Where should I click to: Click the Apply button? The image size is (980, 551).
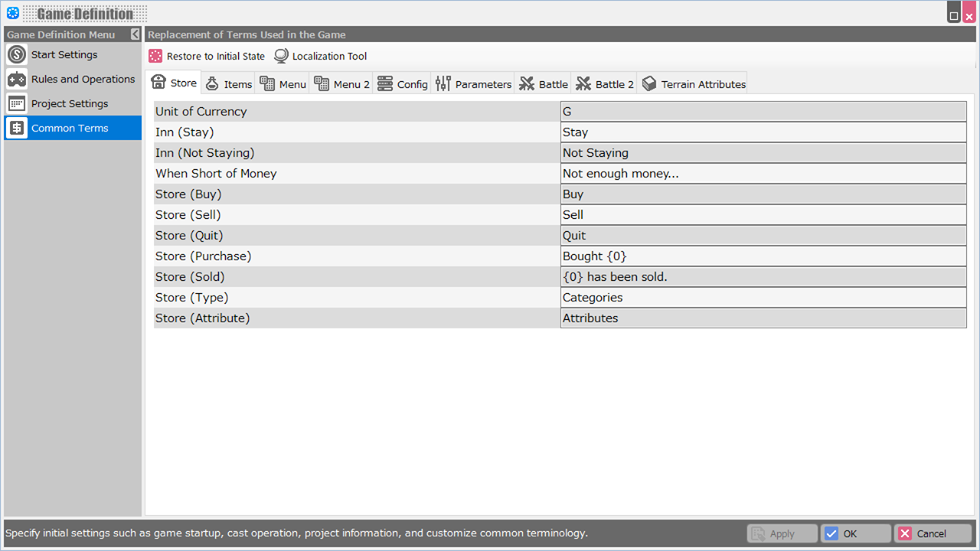(782, 533)
